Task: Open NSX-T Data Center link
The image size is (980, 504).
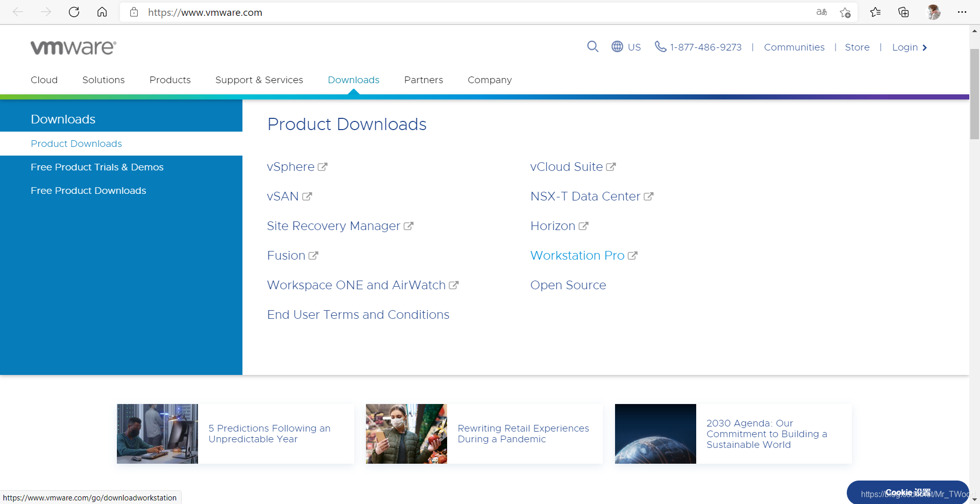Action: pyautogui.click(x=585, y=196)
